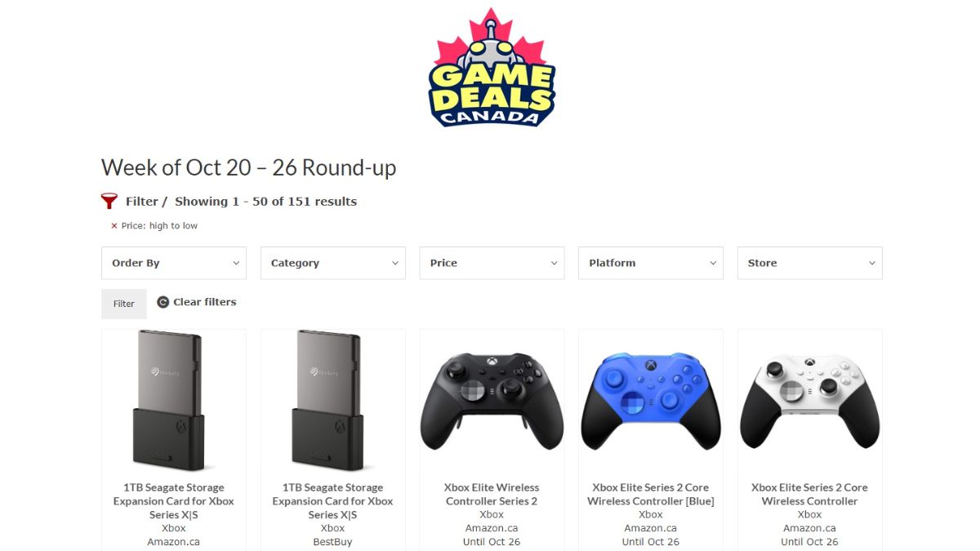Open "Xbox Elite Series 2 Core Wireless Controller [Blue]" listing
980x551 pixels.
pos(650,494)
